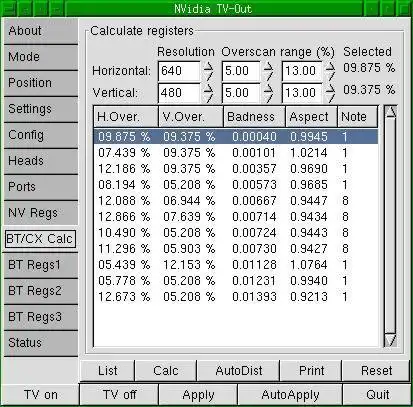The image size is (413, 407).
Task: Select the row with H.Over. 10.490 %
Action: coord(236,233)
